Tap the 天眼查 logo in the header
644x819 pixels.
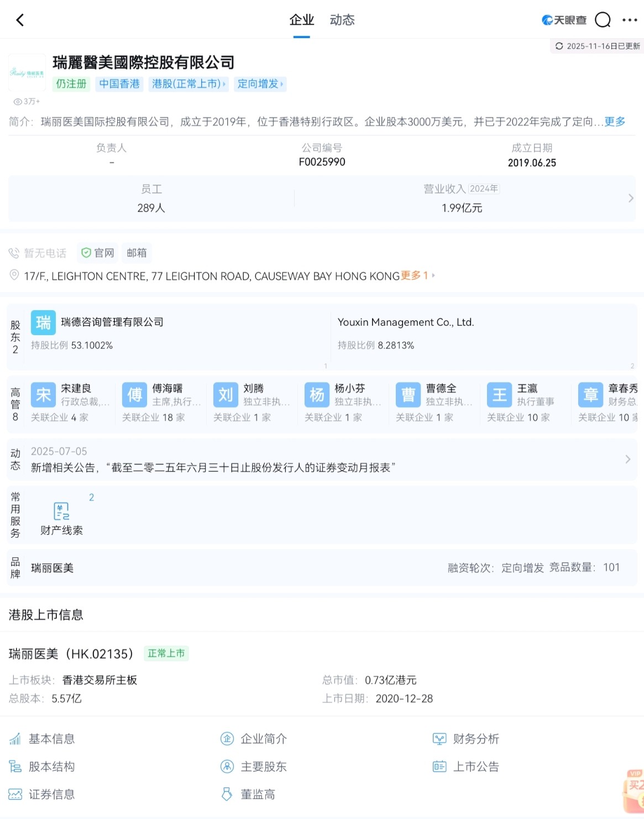[x=564, y=19]
